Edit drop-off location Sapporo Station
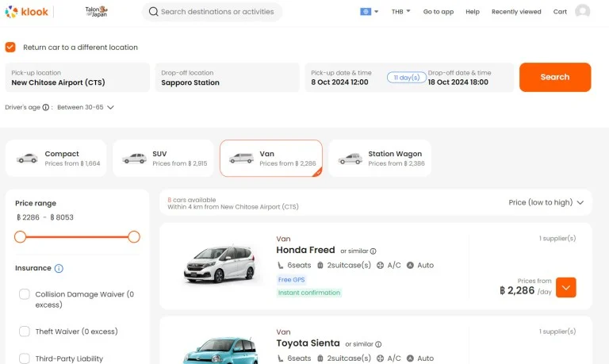609x364 pixels. pyautogui.click(x=228, y=77)
